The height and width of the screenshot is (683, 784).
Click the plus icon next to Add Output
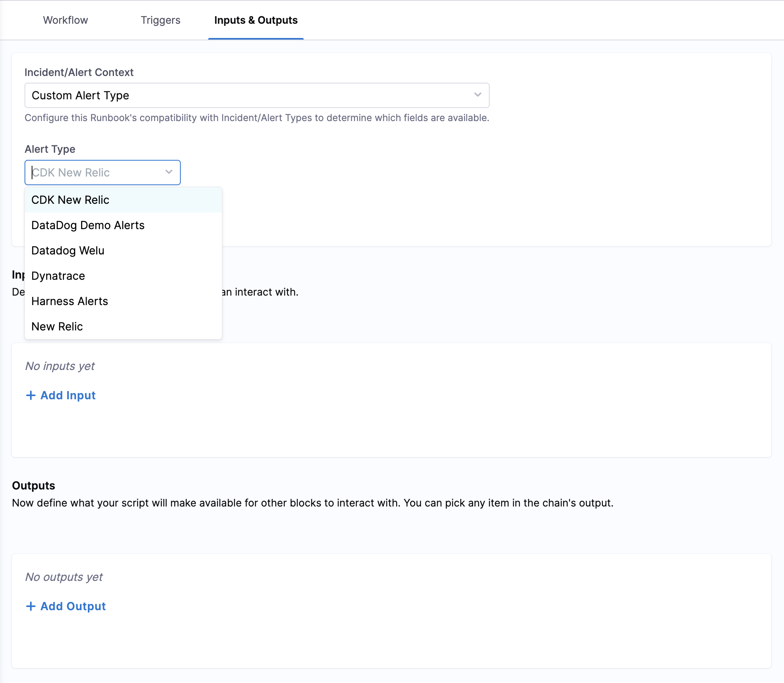click(x=31, y=606)
